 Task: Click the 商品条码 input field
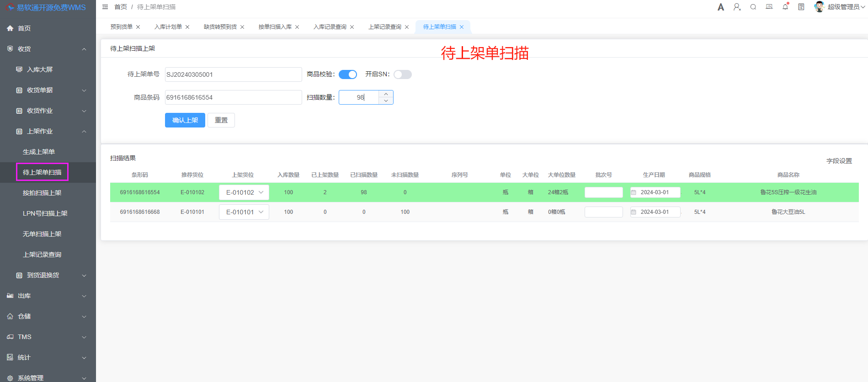(234, 97)
